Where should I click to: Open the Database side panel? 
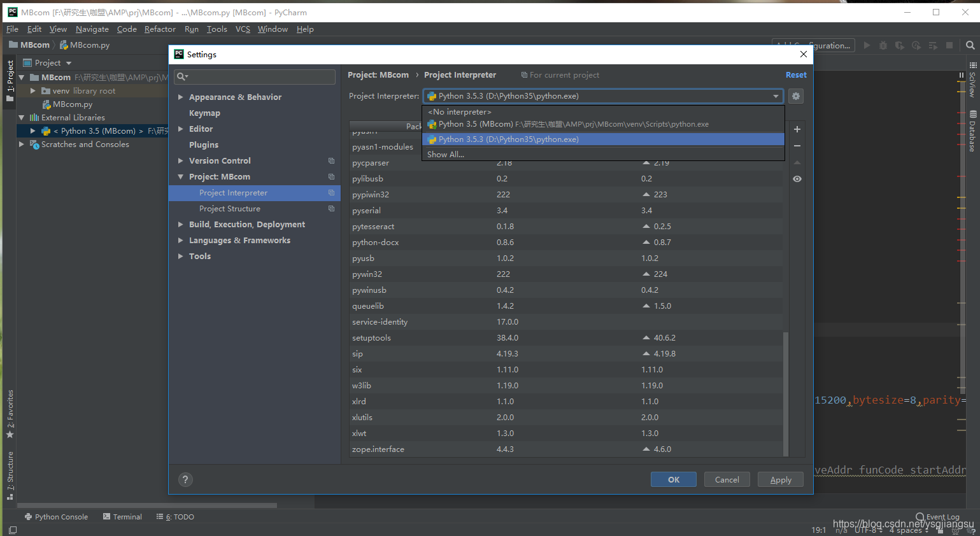point(972,132)
